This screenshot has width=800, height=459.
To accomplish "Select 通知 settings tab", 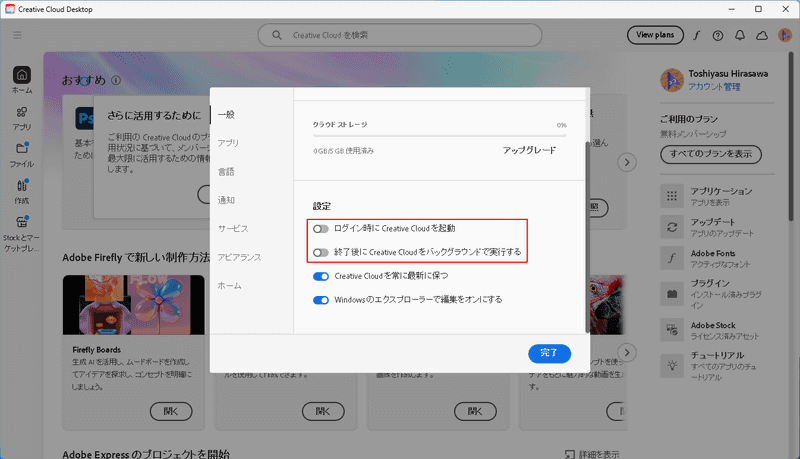I will pos(227,200).
